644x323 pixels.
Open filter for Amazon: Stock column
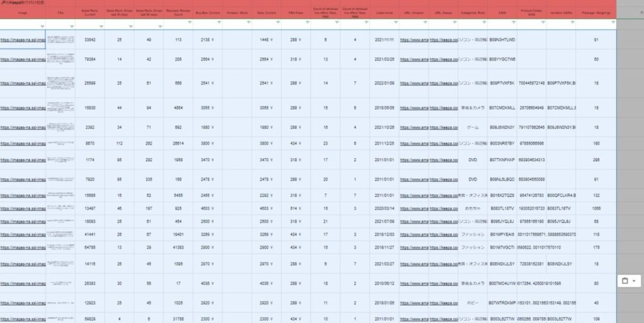248,22
